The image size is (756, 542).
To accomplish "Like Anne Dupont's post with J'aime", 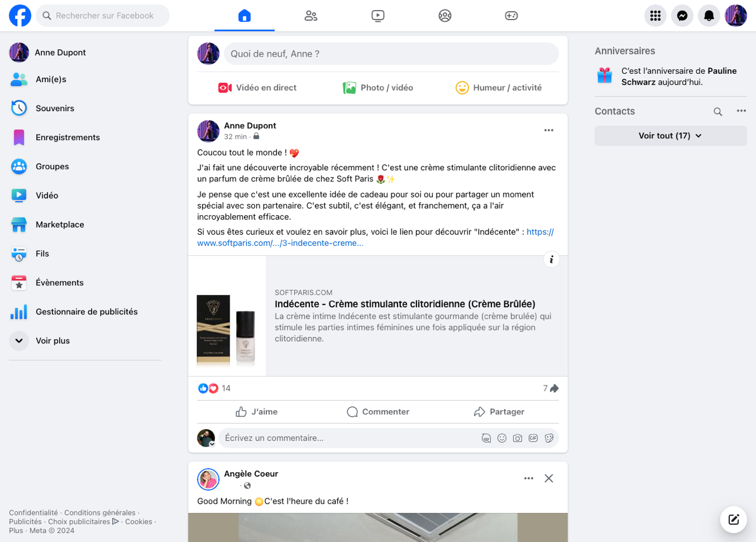I will coord(256,412).
